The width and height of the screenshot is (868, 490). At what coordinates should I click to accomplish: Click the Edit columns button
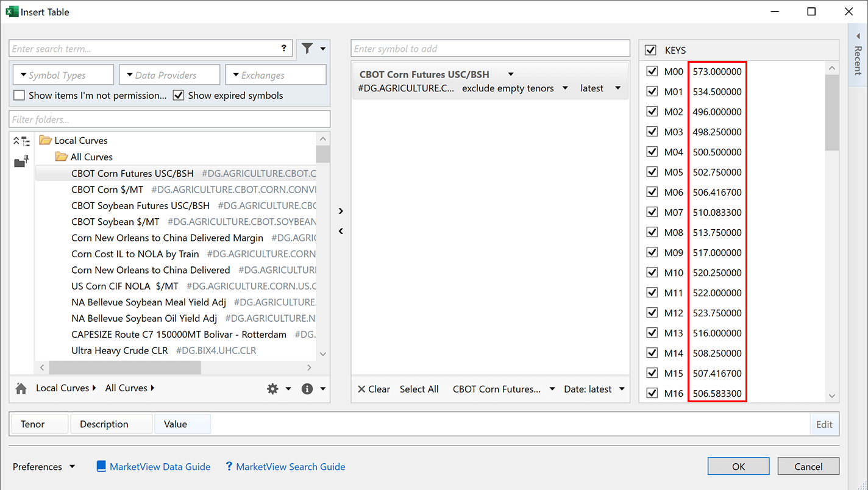[x=824, y=424]
